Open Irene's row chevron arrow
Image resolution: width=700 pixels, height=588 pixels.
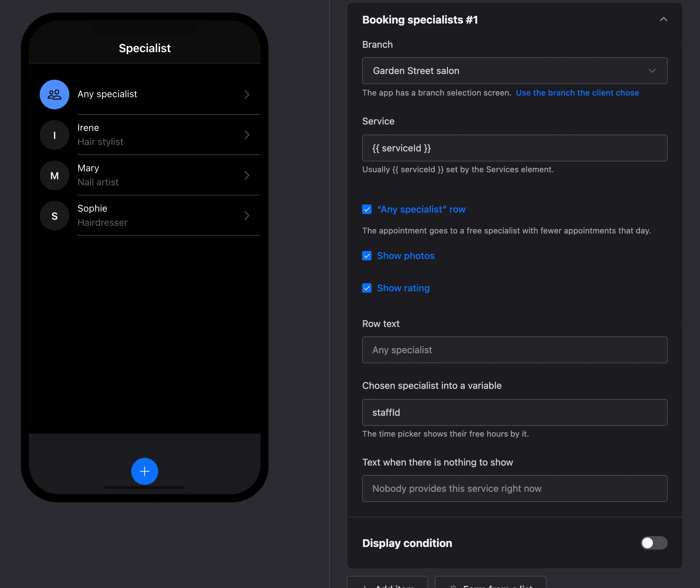[247, 135]
